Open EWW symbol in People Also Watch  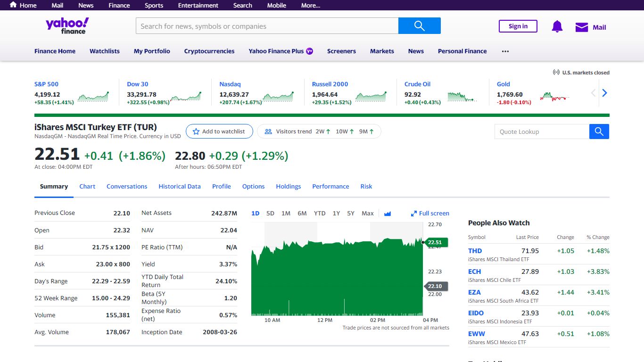tap(477, 334)
